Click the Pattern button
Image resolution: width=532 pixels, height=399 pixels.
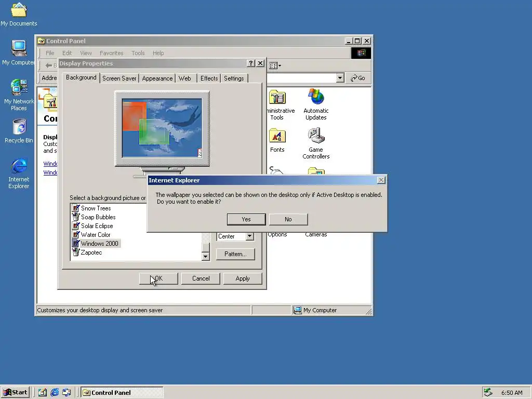pos(235,254)
